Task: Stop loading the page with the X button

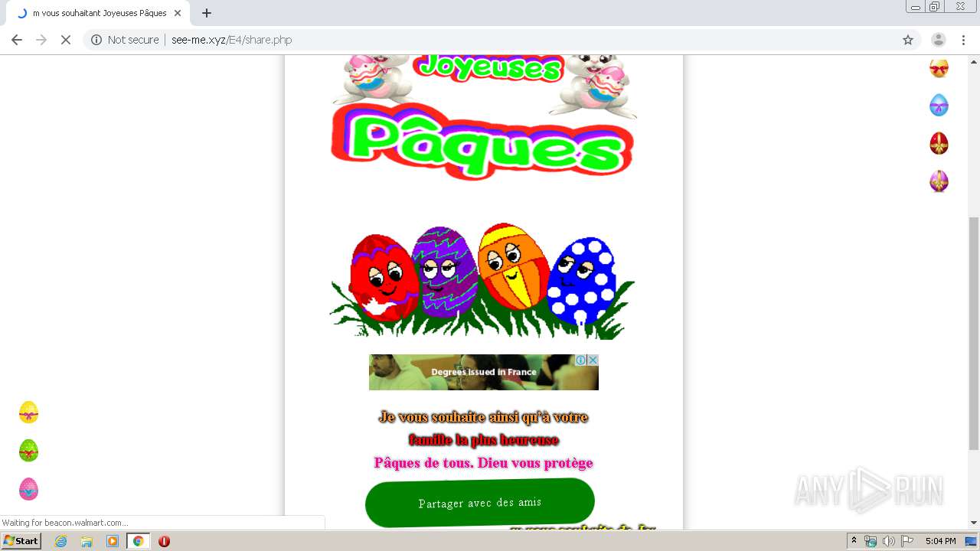Action: (66, 40)
